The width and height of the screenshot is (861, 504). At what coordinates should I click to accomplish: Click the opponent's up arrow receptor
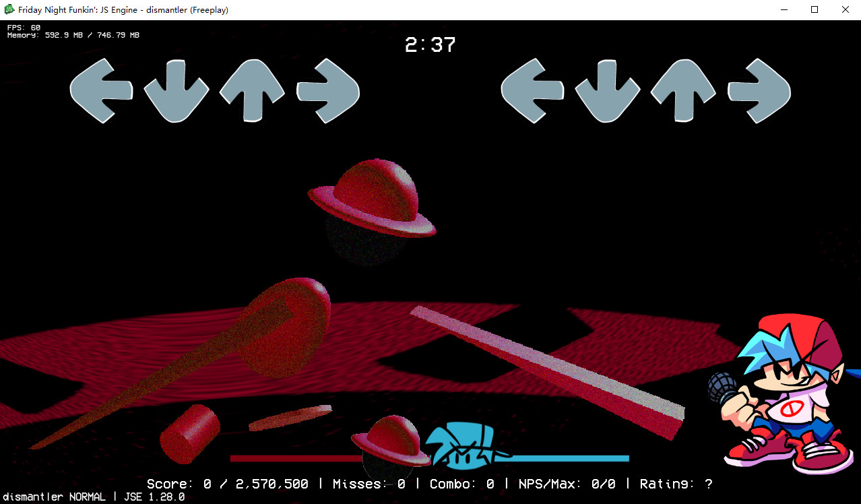252,91
